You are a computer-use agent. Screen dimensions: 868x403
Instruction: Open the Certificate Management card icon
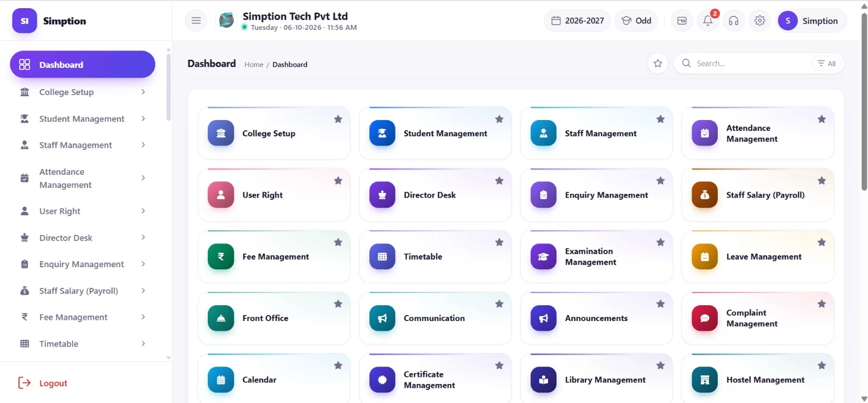click(x=382, y=380)
